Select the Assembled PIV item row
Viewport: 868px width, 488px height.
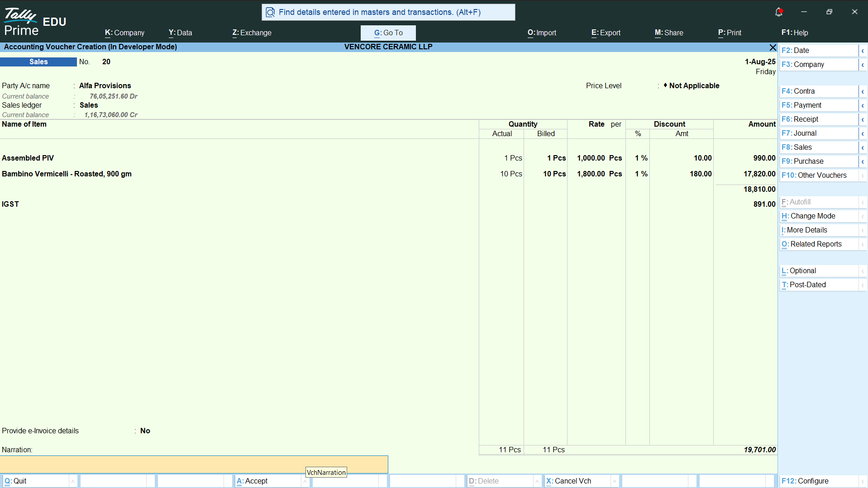coord(388,158)
